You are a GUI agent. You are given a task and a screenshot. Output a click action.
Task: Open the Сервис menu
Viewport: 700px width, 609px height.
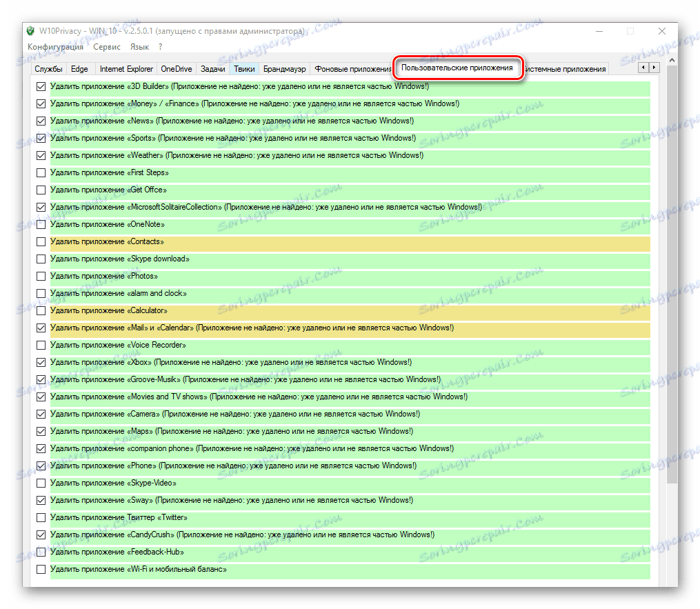(x=107, y=47)
